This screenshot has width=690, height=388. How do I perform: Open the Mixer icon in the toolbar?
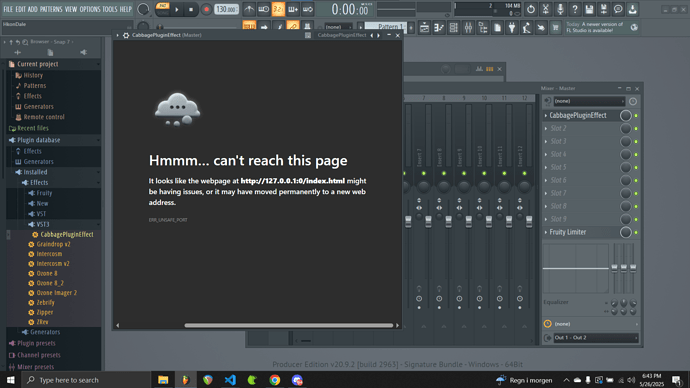(468, 28)
